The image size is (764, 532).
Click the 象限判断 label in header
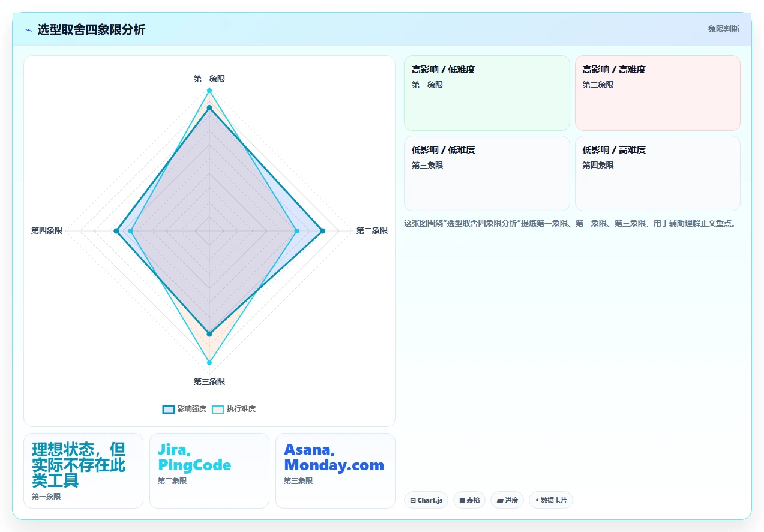coord(723,29)
